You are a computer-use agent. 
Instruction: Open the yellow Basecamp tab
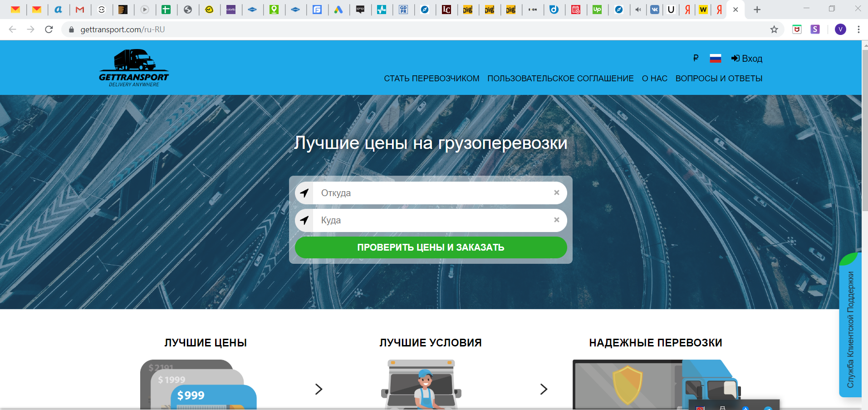pyautogui.click(x=209, y=10)
